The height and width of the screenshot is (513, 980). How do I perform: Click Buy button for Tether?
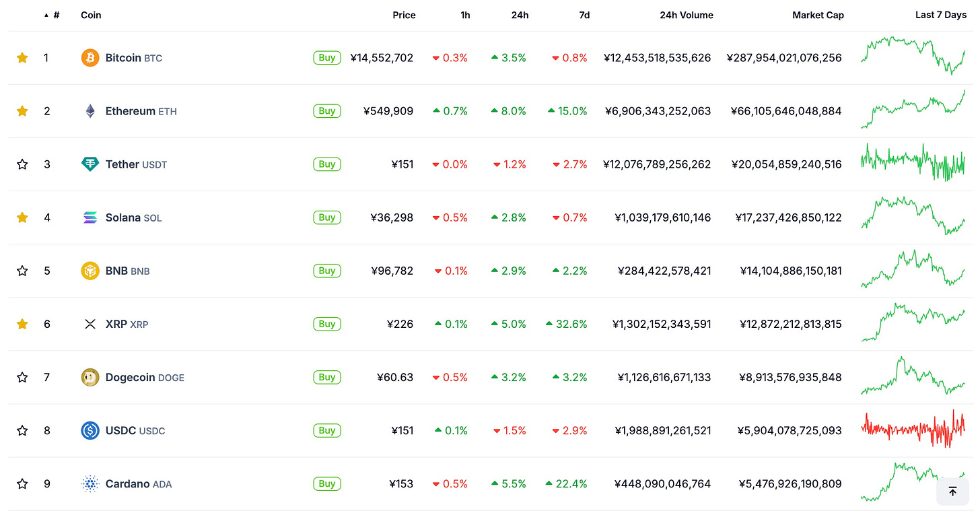[327, 164]
